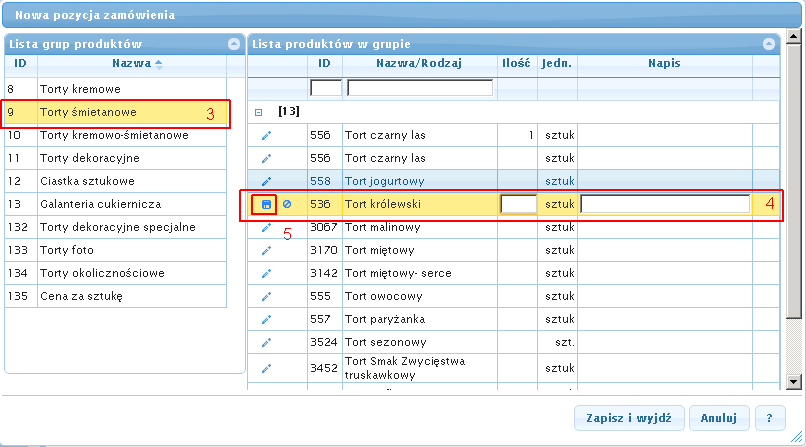Click edit pencil for Tort jogurtowy
This screenshot has height=447, width=806.
pyautogui.click(x=266, y=181)
